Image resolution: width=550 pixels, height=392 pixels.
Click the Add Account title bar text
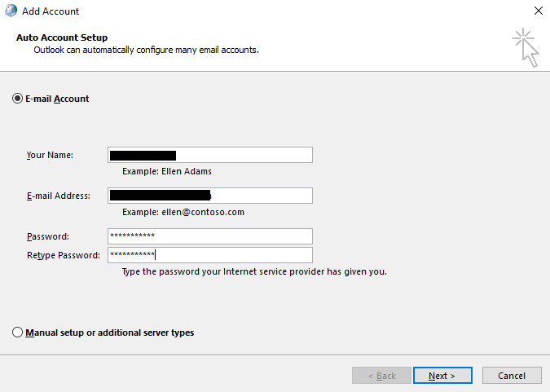click(51, 11)
